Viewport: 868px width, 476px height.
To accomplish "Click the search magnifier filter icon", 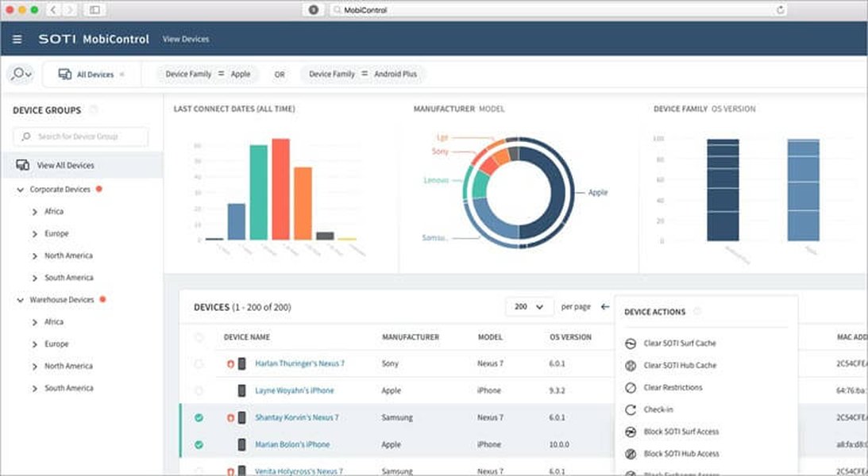I will tap(21, 74).
